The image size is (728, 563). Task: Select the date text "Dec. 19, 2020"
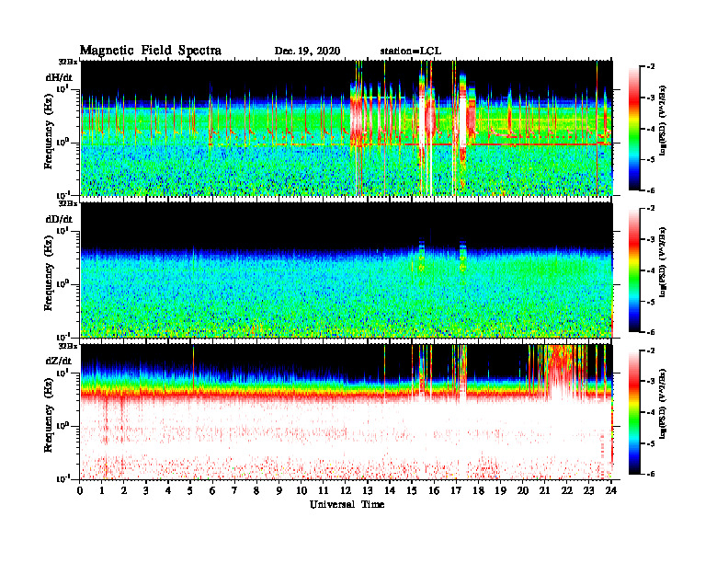coord(307,52)
